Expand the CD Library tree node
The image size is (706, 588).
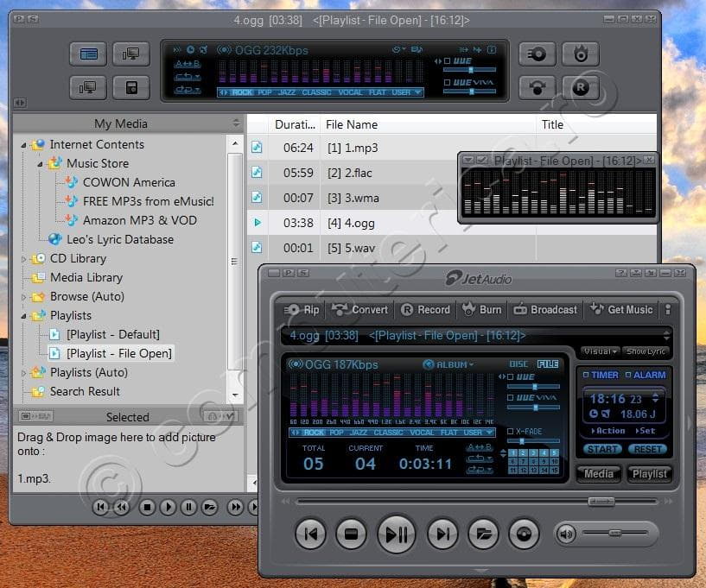point(23,259)
